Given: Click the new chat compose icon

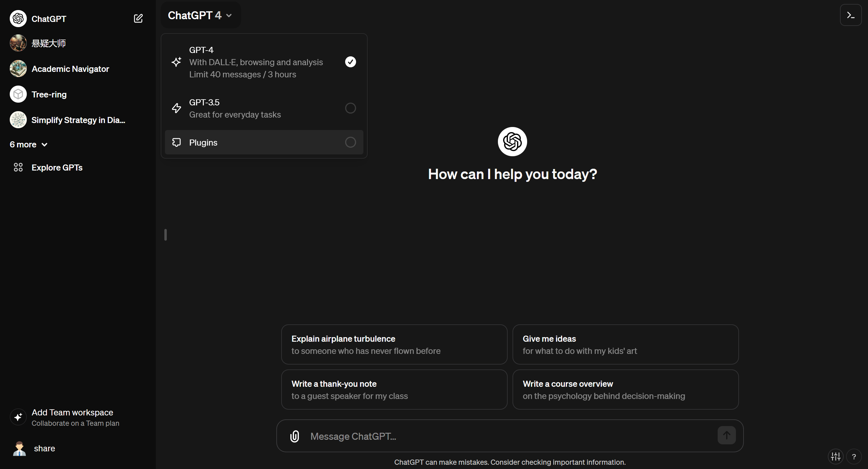Looking at the screenshot, I should click(x=138, y=19).
